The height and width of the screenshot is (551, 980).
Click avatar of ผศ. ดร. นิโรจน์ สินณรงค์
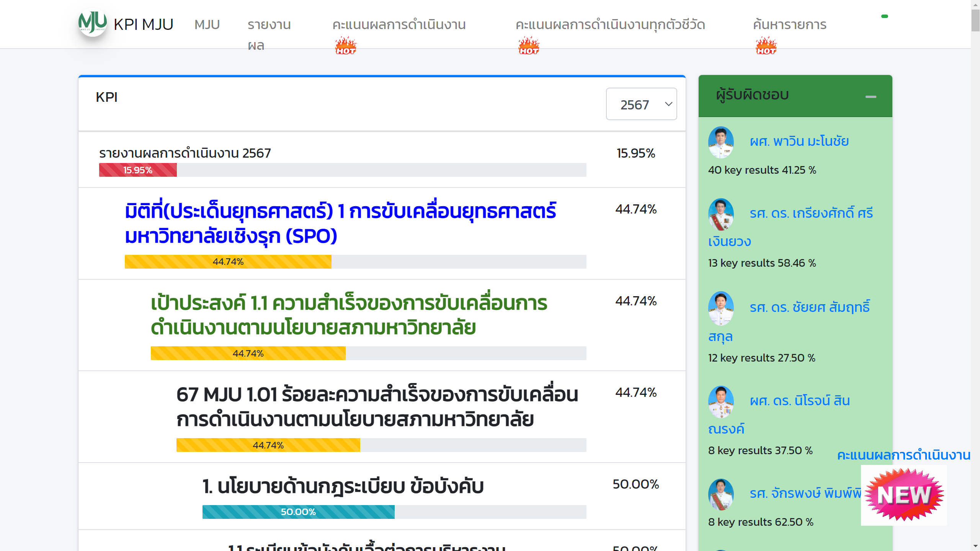tap(721, 401)
